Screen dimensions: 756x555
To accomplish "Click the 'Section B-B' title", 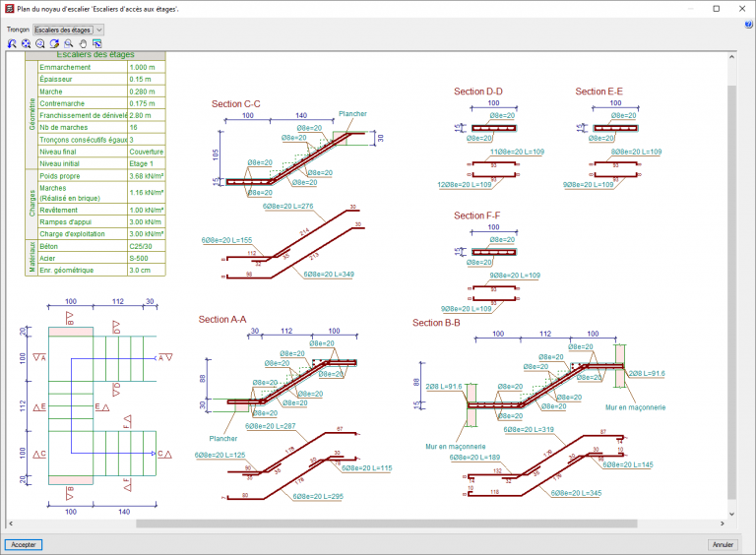I will (436, 323).
